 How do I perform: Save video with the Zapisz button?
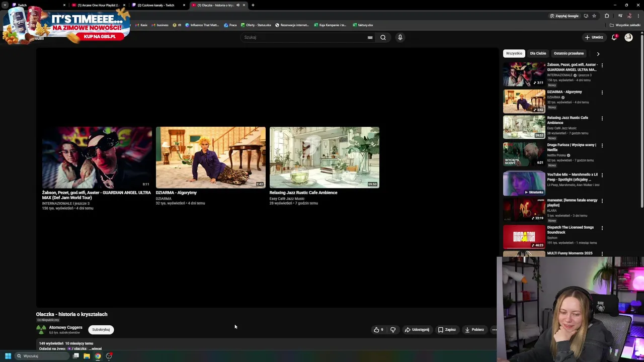click(x=447, y=330)
